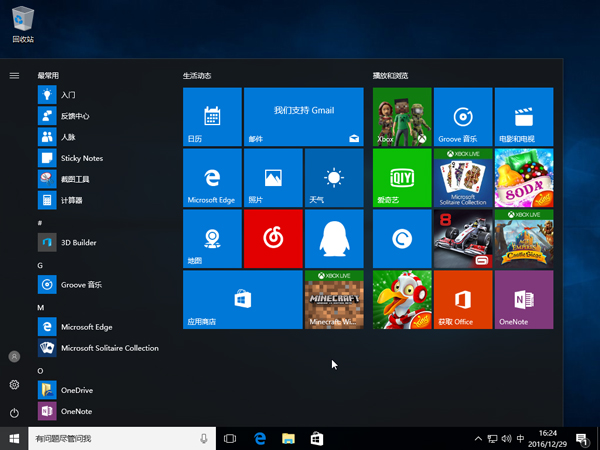Click the 获取 Office tile
The height and width of the screenshot is (450, 600).
[463, 299]
